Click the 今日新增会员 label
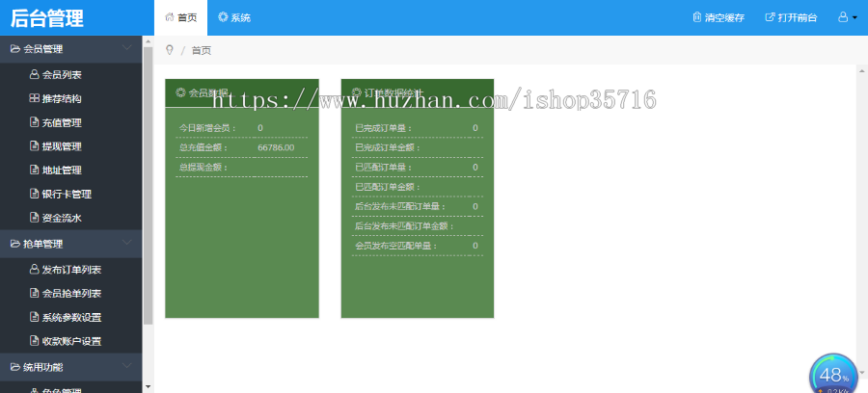 (x=207, y=128)
